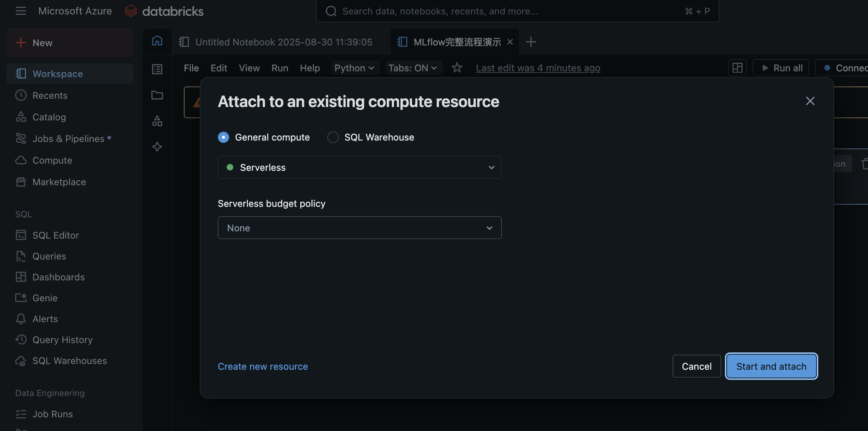Open the Connect compute button
The height and width of the screenshot is (431, 868).
[x=842, y=68]
